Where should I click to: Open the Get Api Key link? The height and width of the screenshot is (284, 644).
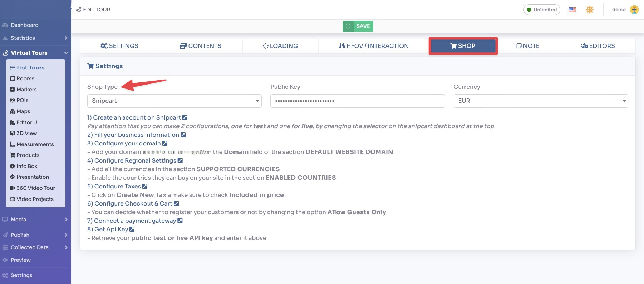[x=111, y=229]
